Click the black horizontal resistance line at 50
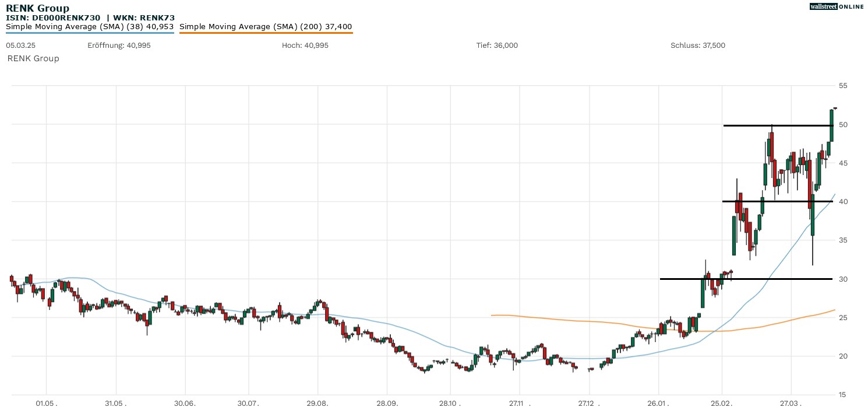Image resolution: width=868 pixels, height=407 pixels. 778,125
